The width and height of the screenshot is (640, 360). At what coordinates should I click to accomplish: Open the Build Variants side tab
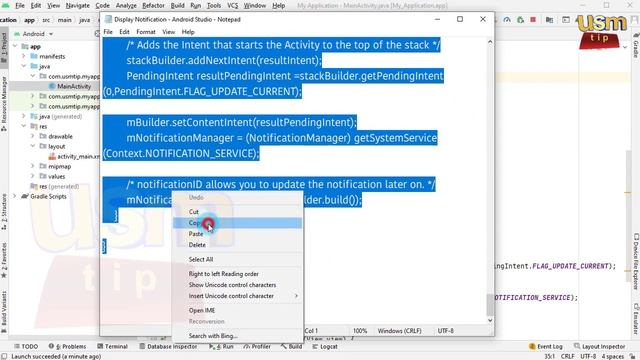pos(4,311)
